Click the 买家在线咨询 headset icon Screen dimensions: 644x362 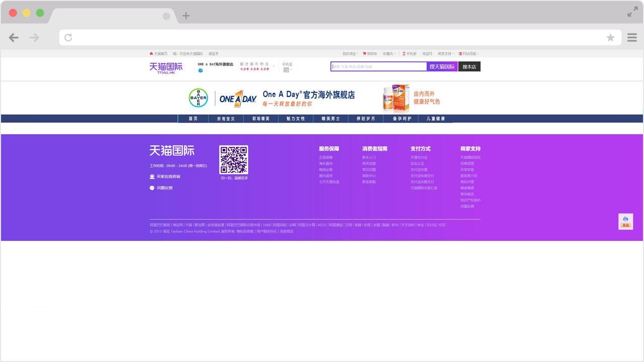pyautogui.click(x=152, y=176)
